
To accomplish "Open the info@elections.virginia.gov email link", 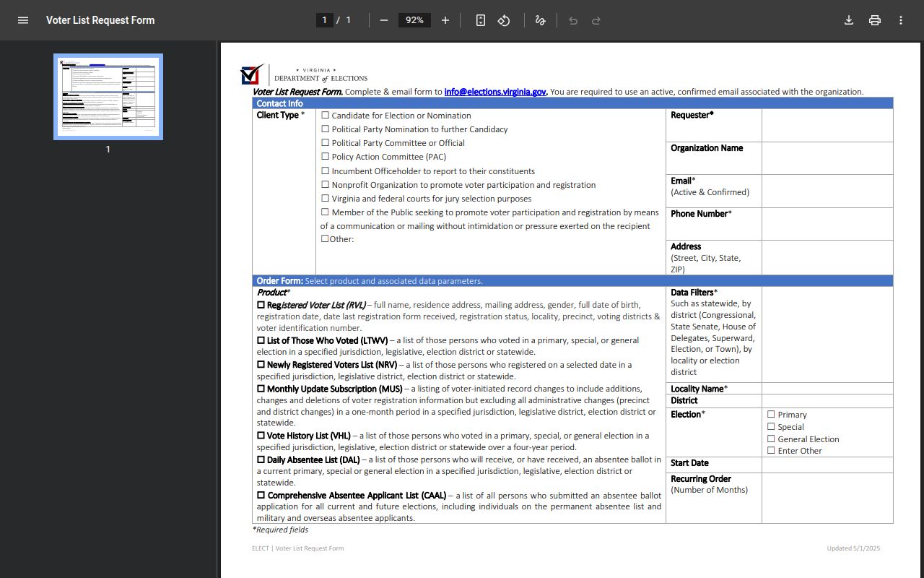I will point(495,92).
